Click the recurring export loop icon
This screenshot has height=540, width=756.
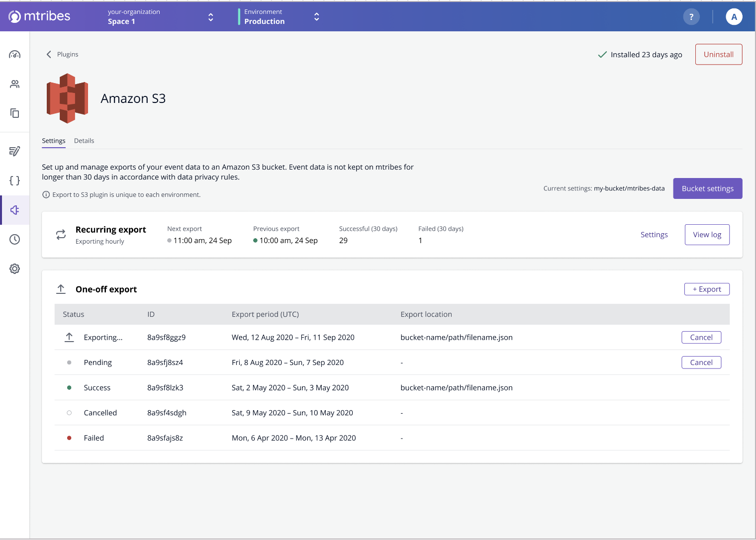click(x=61, y=235)
